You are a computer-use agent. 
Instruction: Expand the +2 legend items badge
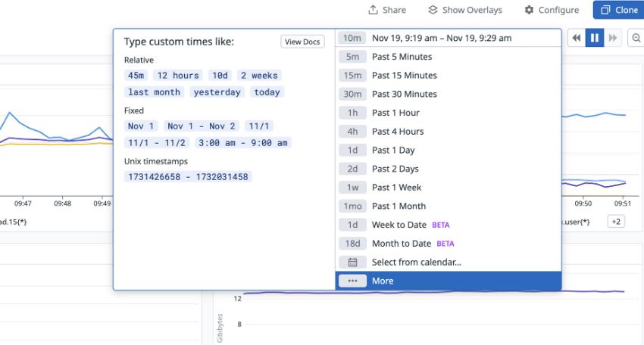point(616,222)
